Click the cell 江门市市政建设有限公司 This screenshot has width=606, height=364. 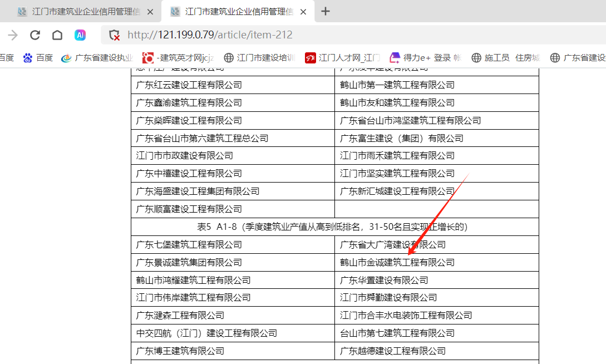233,156
